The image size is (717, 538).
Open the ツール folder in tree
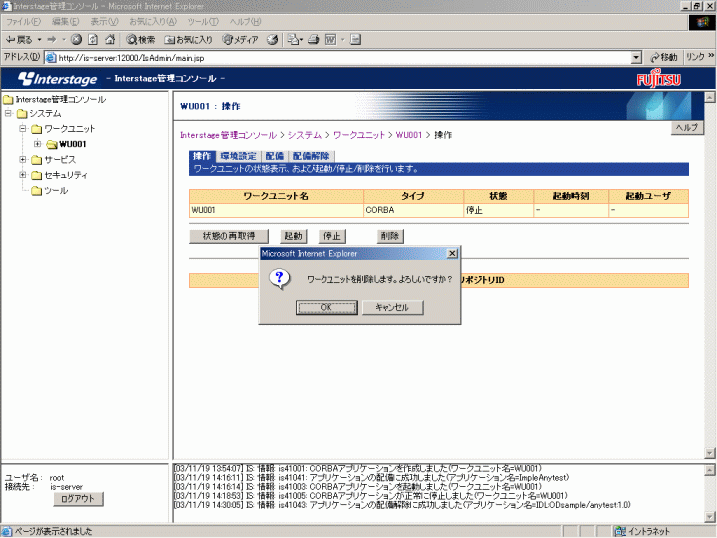click(56, 190)
